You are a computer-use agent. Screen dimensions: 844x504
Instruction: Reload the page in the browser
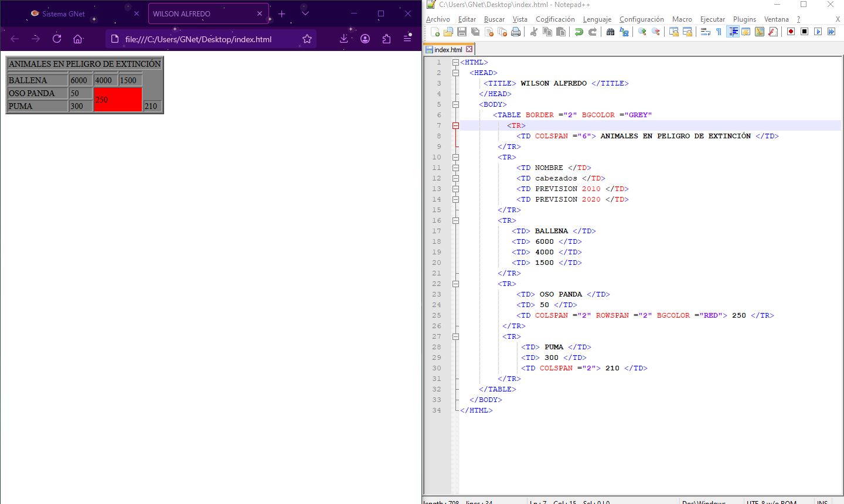coord(57,39)
